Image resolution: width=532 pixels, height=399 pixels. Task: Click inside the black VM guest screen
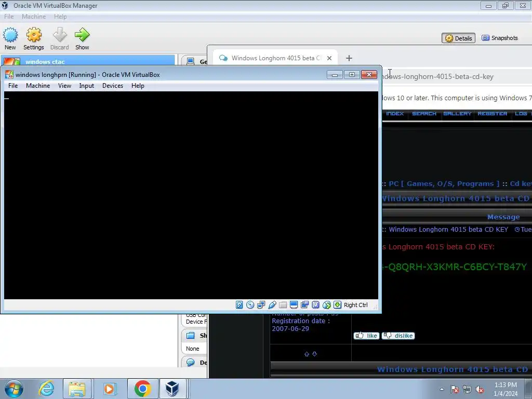[x=191, y=195]
